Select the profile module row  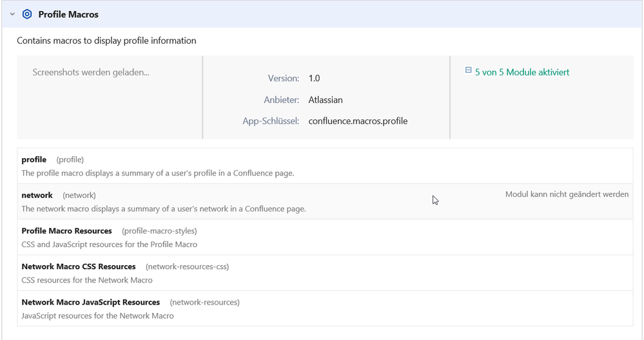pyautogui.click(x=325, y=166)
